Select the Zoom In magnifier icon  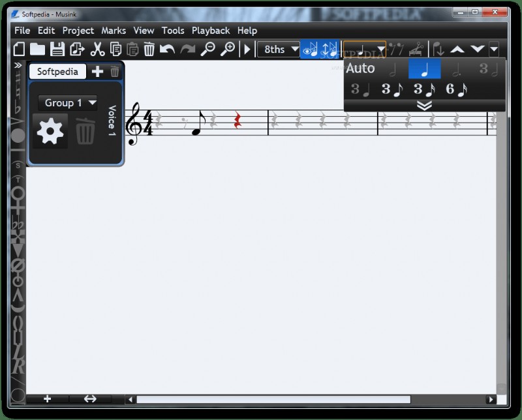229,48
